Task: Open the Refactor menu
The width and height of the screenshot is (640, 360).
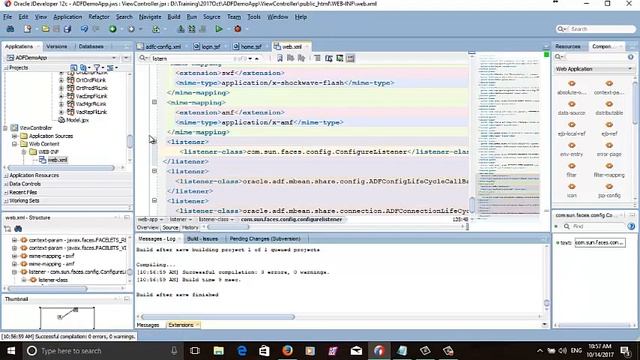Action: (99, 17)
